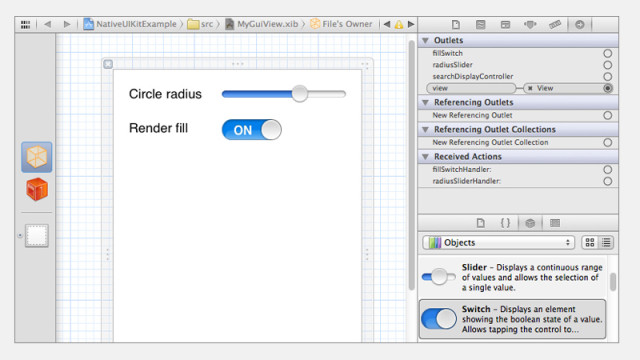
Task: Collapse the Outlets section
Action: [426, 40]
